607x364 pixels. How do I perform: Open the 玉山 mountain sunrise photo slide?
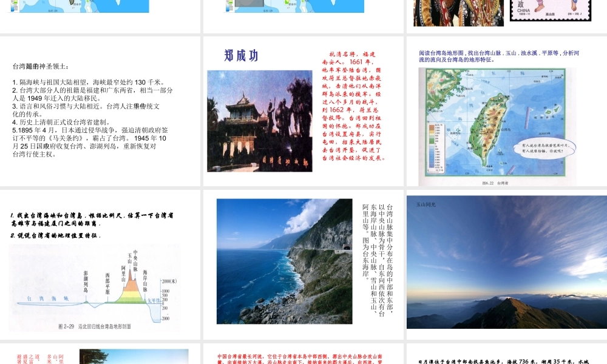tap(507, 262)
